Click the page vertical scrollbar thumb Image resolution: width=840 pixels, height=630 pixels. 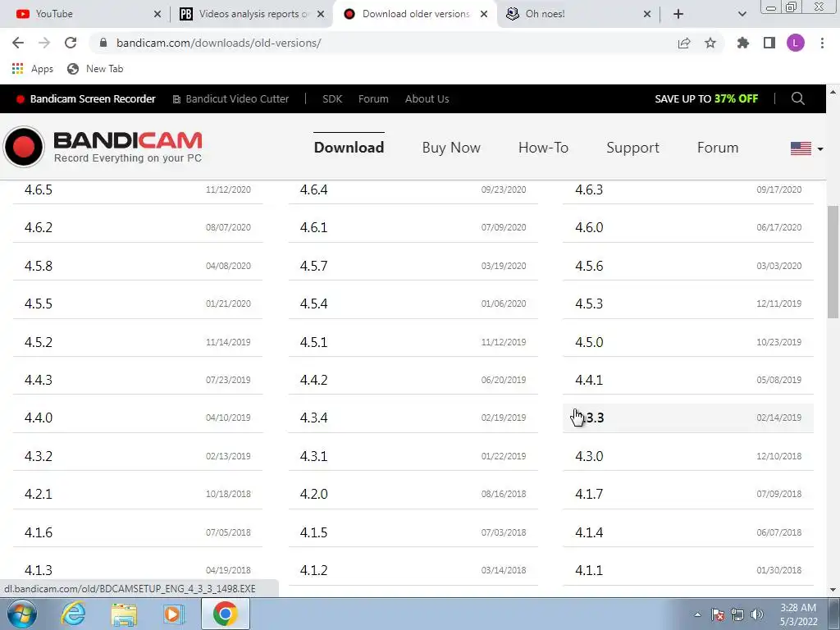tap(833, 262)
